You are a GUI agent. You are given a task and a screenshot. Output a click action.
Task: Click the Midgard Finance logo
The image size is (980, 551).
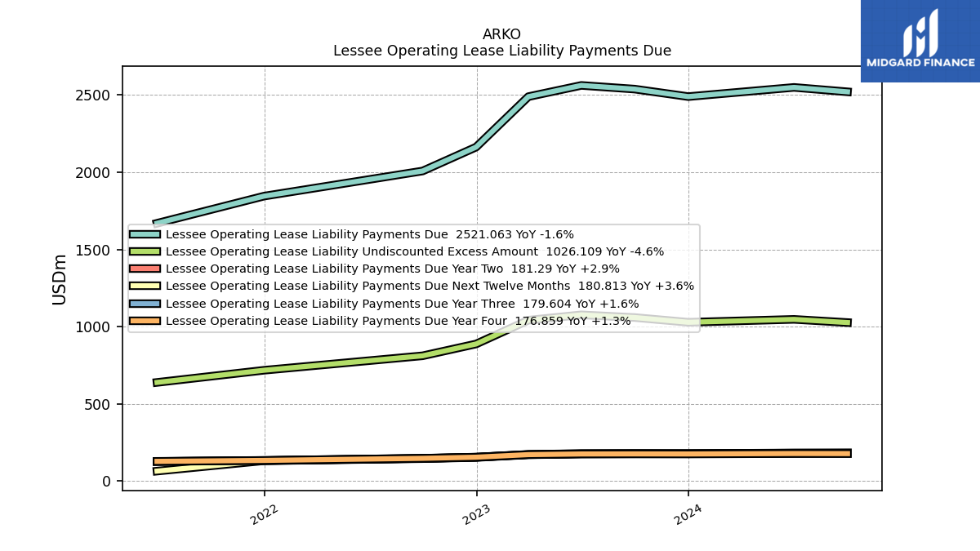(920, 41)
